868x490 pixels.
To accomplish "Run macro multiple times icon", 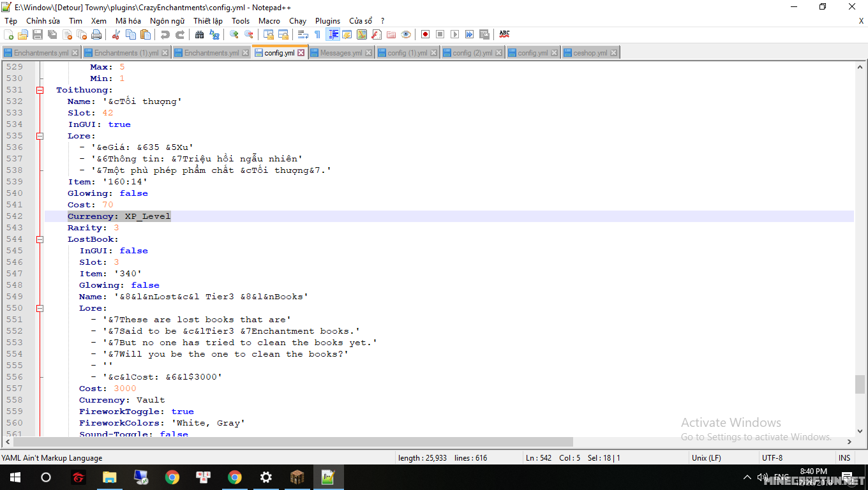I will tap(469, 34).
